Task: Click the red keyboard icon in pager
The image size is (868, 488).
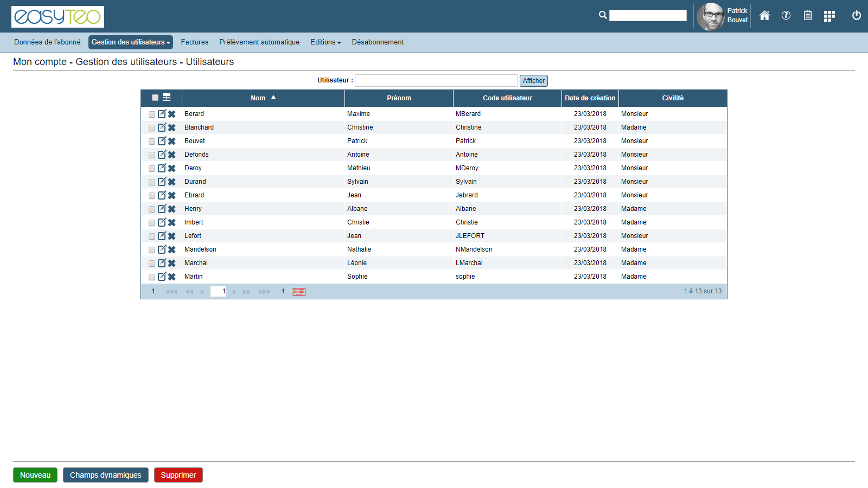Action: (x=299, y=292)
